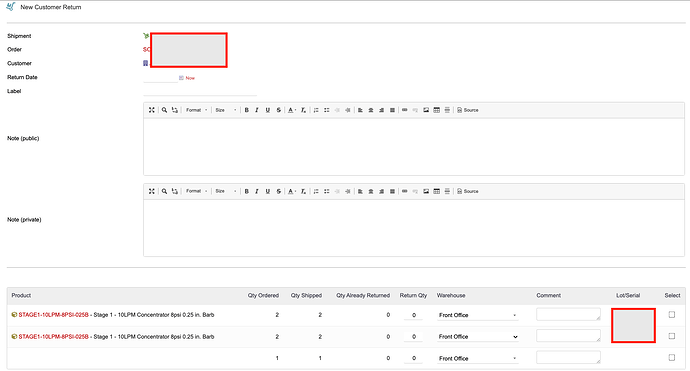Open Find in public note toolbar
Screen dimensions: 690x371
164,110
